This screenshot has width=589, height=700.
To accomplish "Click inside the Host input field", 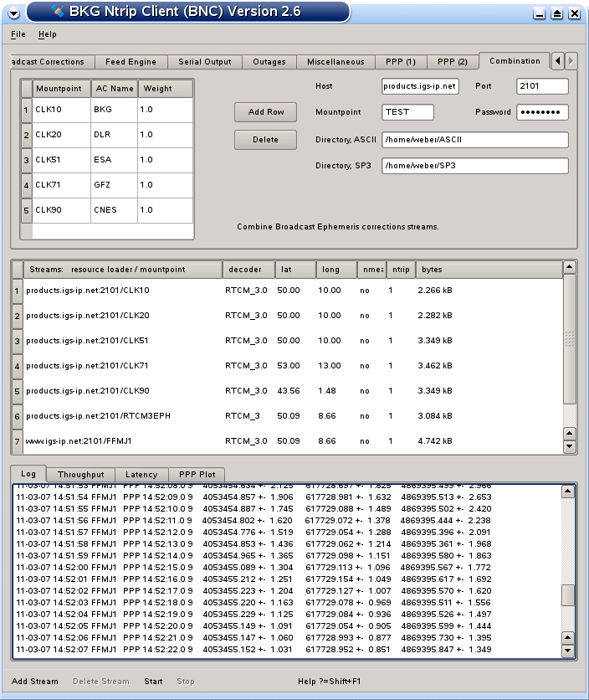I will coord(420,86).
